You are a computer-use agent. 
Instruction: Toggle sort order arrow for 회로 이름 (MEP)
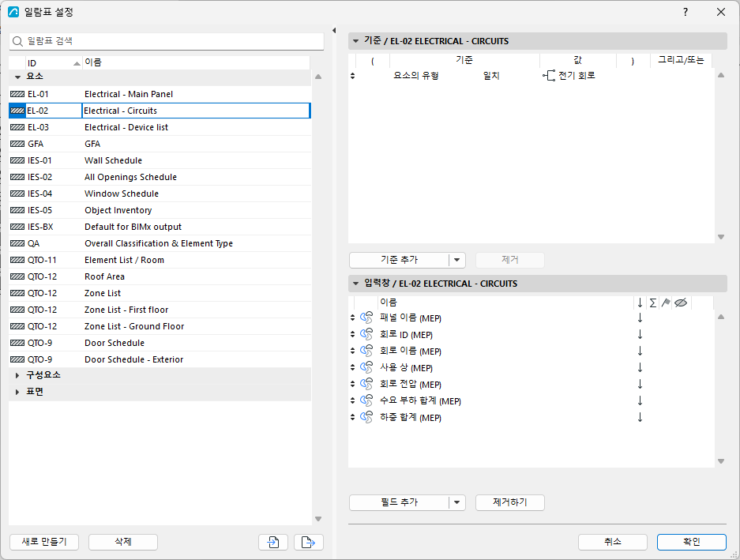[x=640, y=351]
